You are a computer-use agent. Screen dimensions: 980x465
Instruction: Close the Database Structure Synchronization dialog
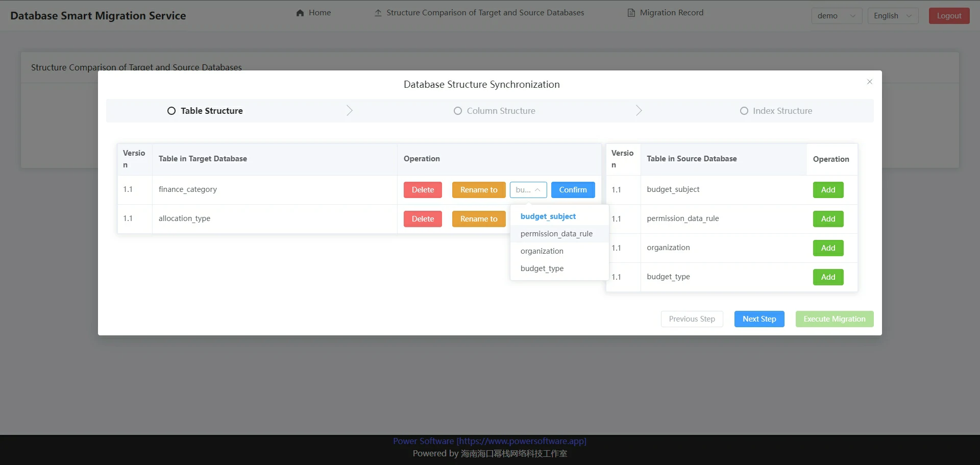pos(870,82)
